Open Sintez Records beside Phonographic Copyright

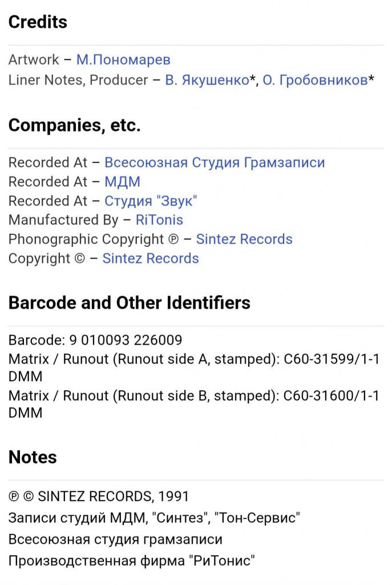click(x=244, y=239)
